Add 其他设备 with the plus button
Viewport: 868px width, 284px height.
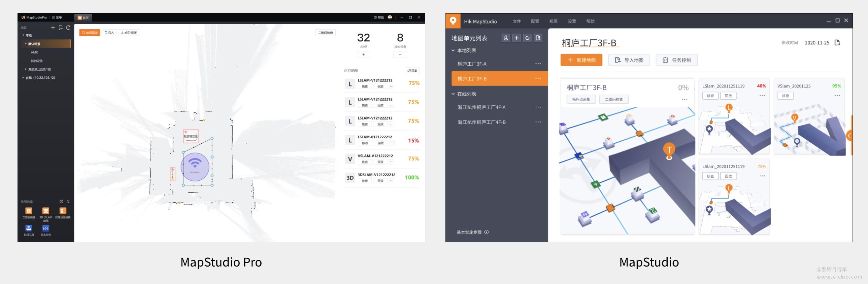tap(400, 54)
